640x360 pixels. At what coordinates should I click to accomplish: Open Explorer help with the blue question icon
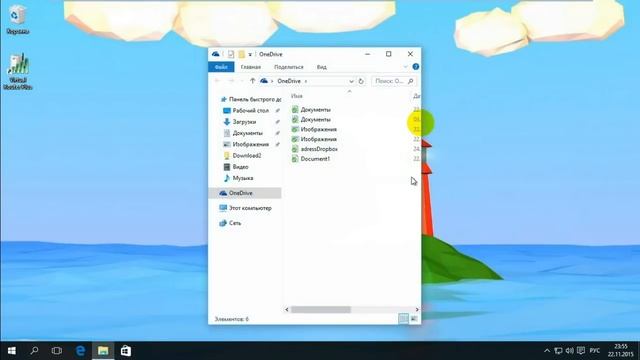(416, 67)
